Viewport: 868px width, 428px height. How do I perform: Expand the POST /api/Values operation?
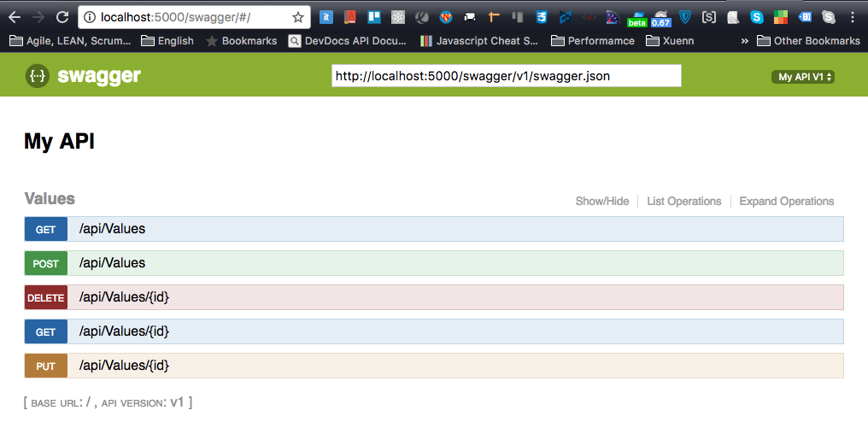pos(112,263)
